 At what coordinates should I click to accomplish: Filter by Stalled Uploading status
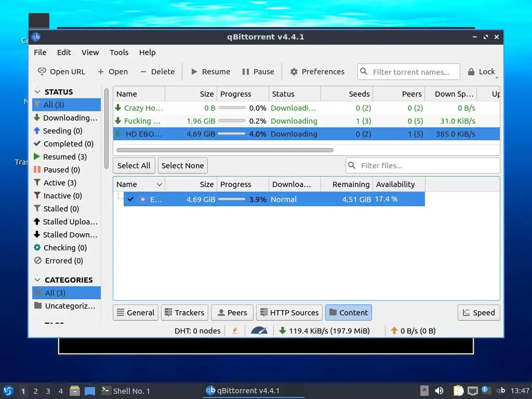(x=66, y=222)
